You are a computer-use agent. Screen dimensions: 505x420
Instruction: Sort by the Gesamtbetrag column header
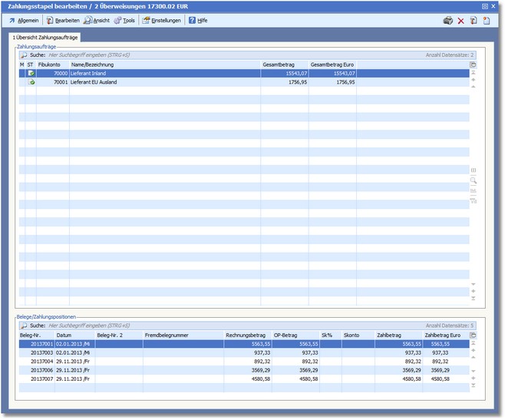click(284, 64)
